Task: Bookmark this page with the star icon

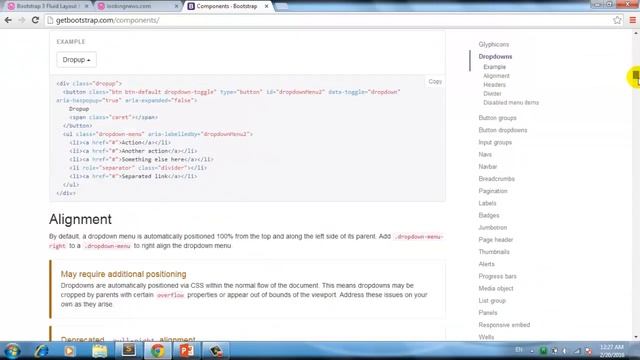Action: [x=617, y=20]
